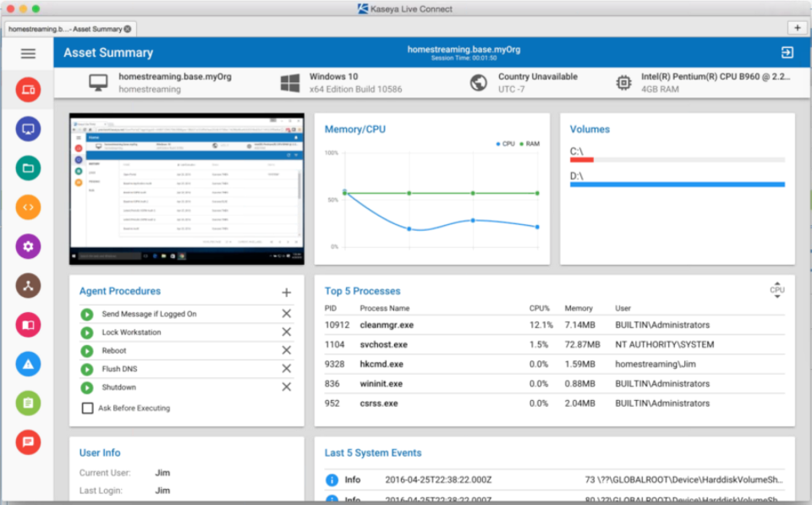Viewport: 812px width, 505px height.
Task: Open the Chat speech-bubble icon in the sidebar
Action: pyautogui.click(x=28, y=442)
